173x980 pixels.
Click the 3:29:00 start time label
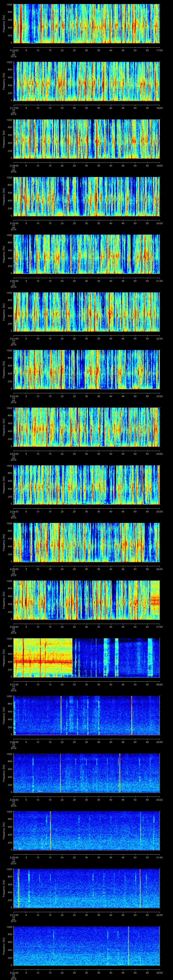click(14, 799)
